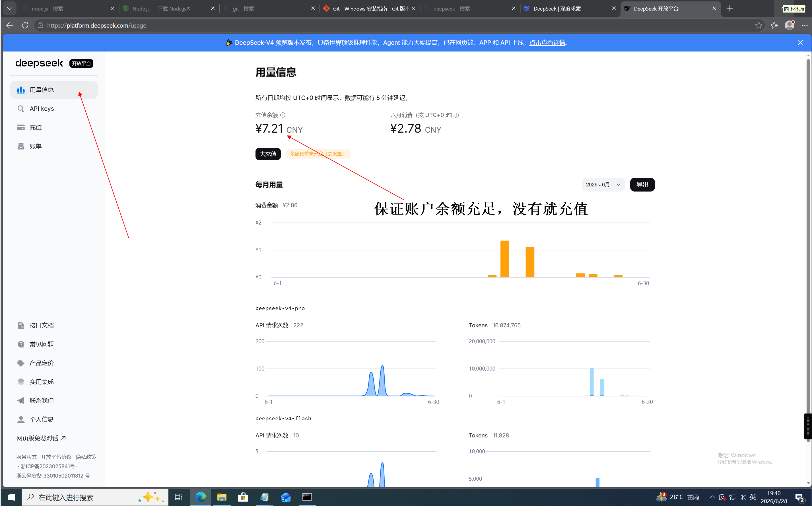The image size is (812, 506).
Task: Open API keys page in sidebar
Action: tap(54, 108)
